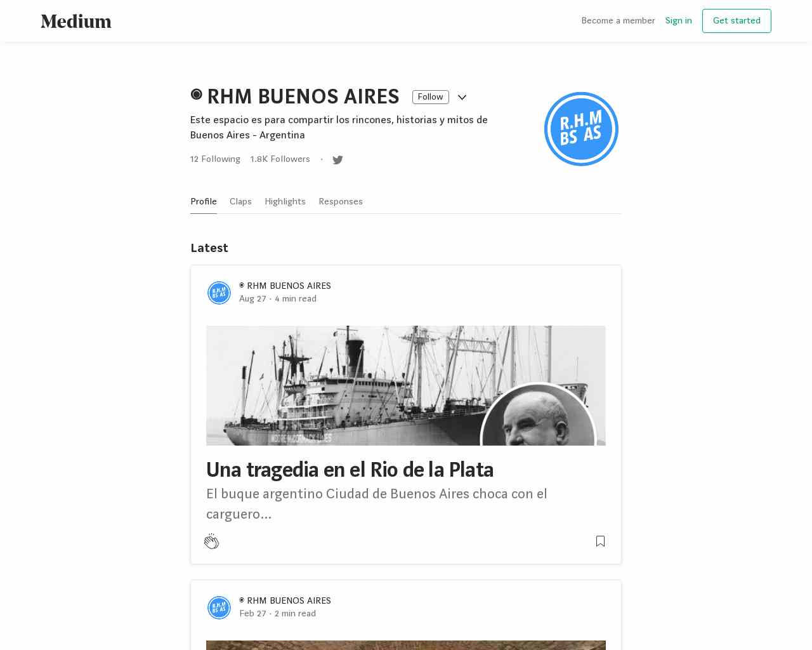The image size is (812, 650).
Task: Open the Become a member link
Action: (x=618, y=21)
